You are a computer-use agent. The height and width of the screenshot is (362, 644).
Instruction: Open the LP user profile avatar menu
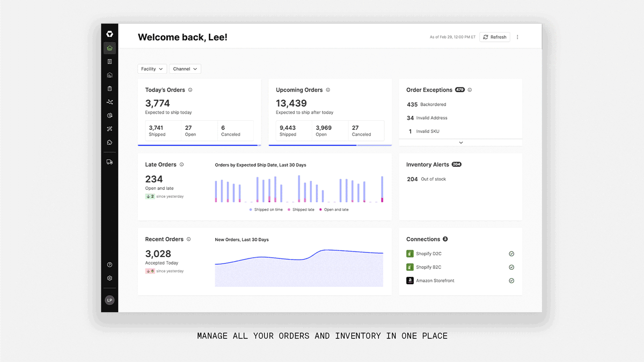coord(109,300)
